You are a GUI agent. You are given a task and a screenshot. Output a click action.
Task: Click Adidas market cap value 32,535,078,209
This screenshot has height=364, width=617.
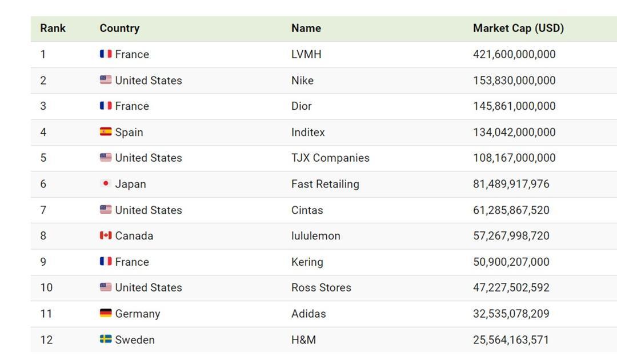click(511, 314)
